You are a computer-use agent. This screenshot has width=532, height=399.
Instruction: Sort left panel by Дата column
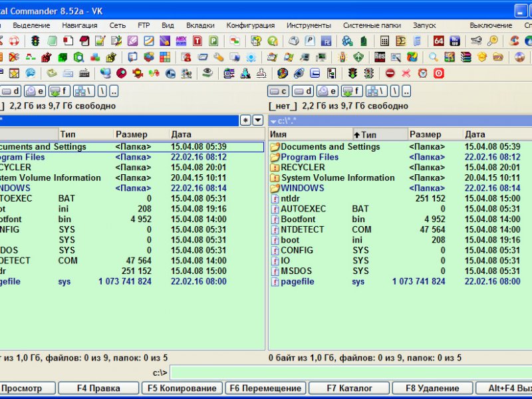click(217, 134)
